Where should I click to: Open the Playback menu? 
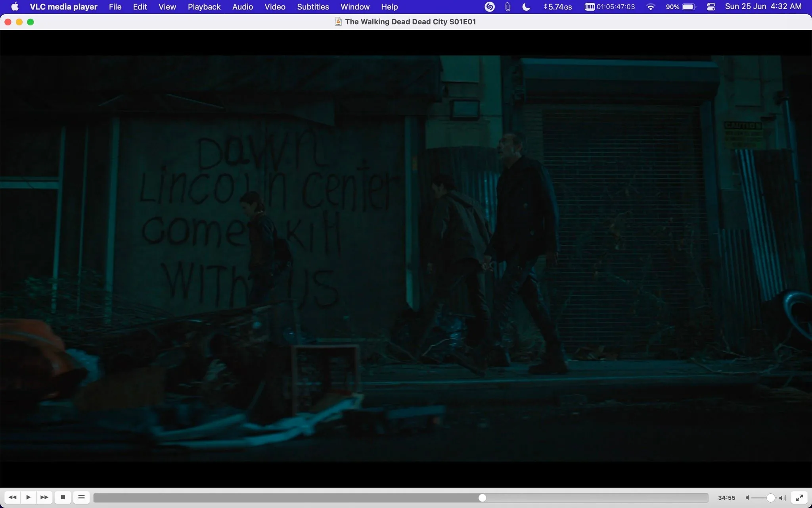coord(204,6)
